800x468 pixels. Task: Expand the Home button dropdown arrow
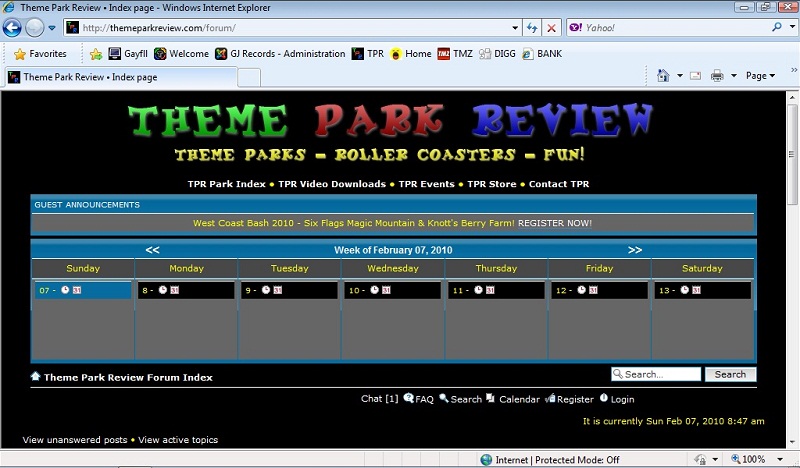[680, 76]
